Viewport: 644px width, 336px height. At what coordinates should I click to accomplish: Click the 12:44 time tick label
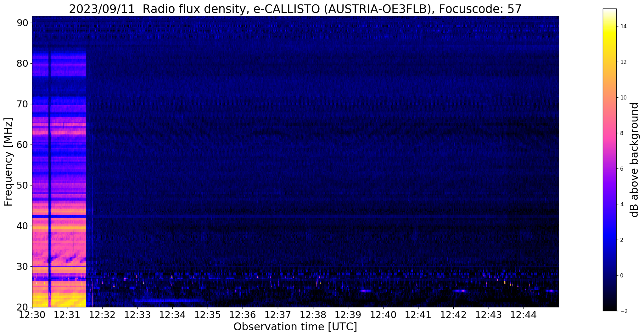pos(524,315)
